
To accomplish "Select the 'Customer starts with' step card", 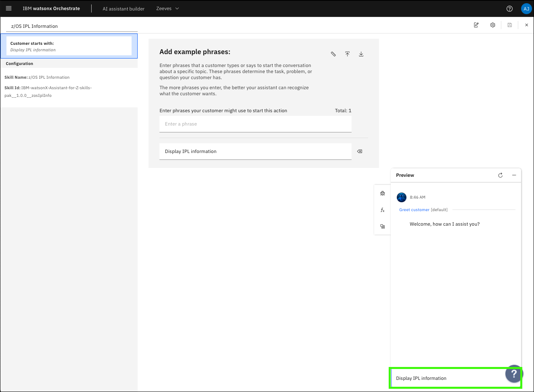I will pyautogui.click(x=69, y=46).
